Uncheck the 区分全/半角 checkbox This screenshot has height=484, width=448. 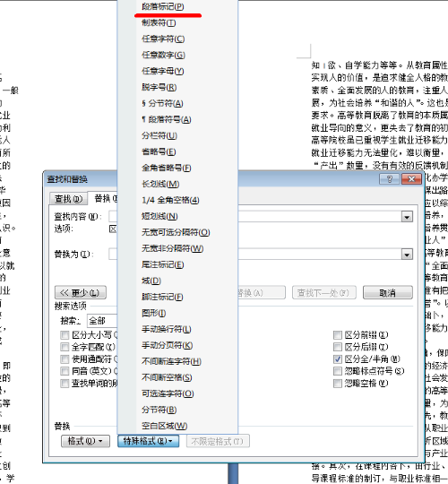[338, 359]
